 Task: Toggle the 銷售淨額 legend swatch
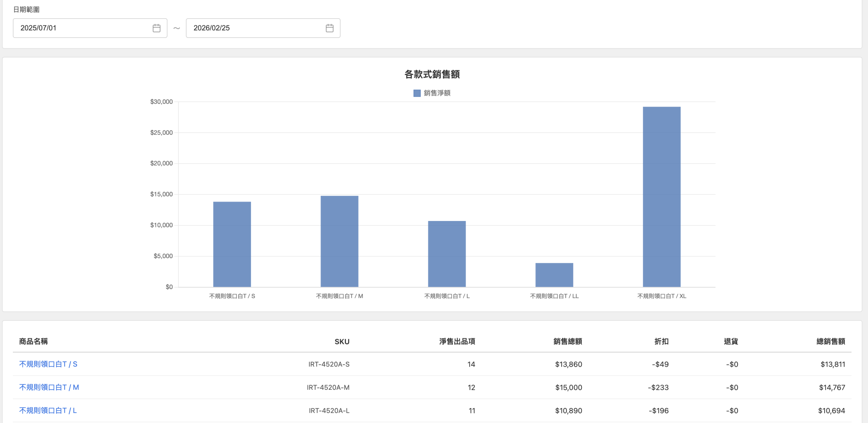click(x=417, y=93)
